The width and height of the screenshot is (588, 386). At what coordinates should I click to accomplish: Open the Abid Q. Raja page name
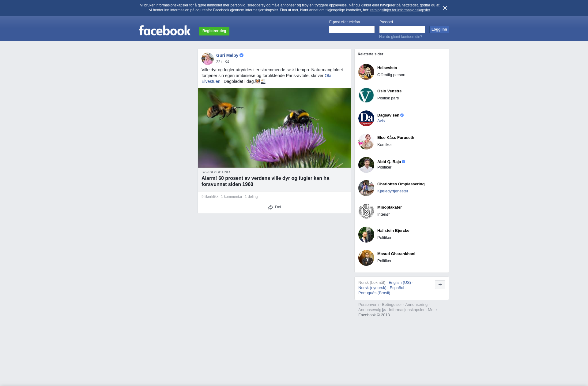(389, 162)
